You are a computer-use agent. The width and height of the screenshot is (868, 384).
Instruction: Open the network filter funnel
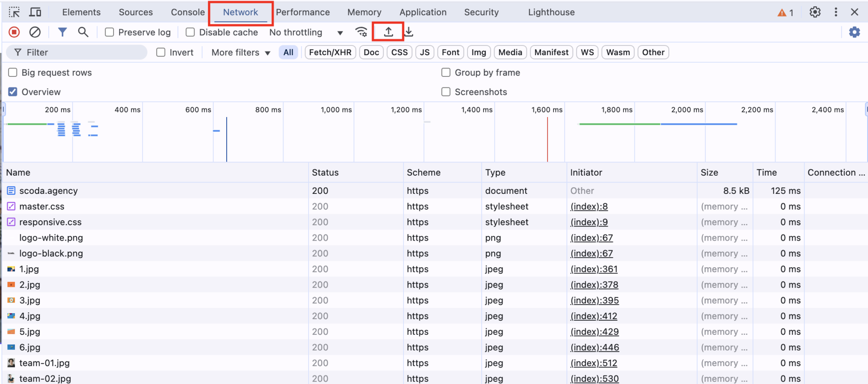point(62,32)
